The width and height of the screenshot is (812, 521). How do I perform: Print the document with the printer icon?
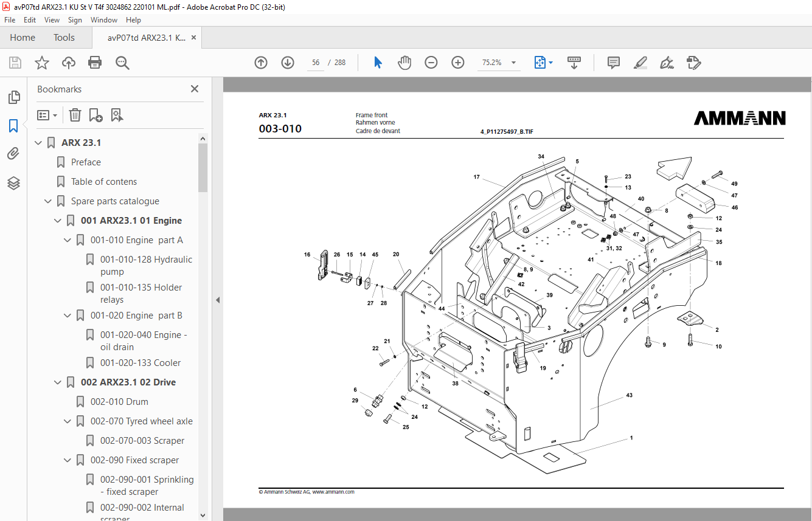pyautogui.click(x=95, y=63)
